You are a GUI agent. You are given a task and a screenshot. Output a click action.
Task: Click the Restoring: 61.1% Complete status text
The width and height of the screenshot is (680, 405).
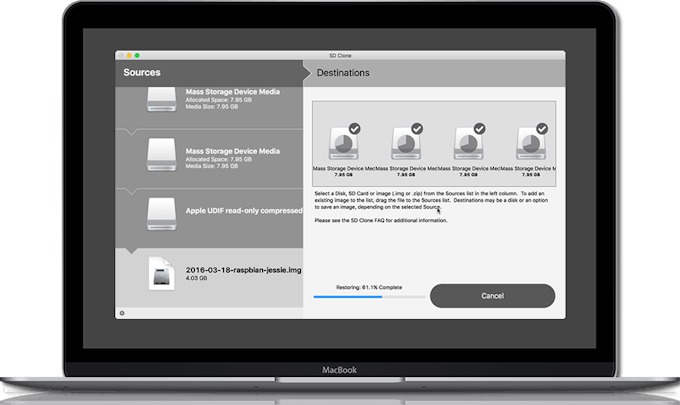(x=369, y=287)
